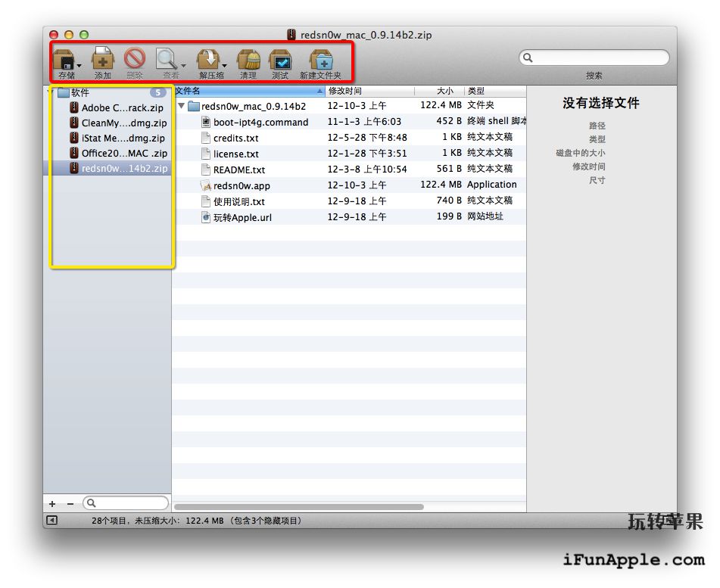Click the 新建文件夹 (New Folder) icon
Viewport: 720px width, 588px height.
(321, 60)
